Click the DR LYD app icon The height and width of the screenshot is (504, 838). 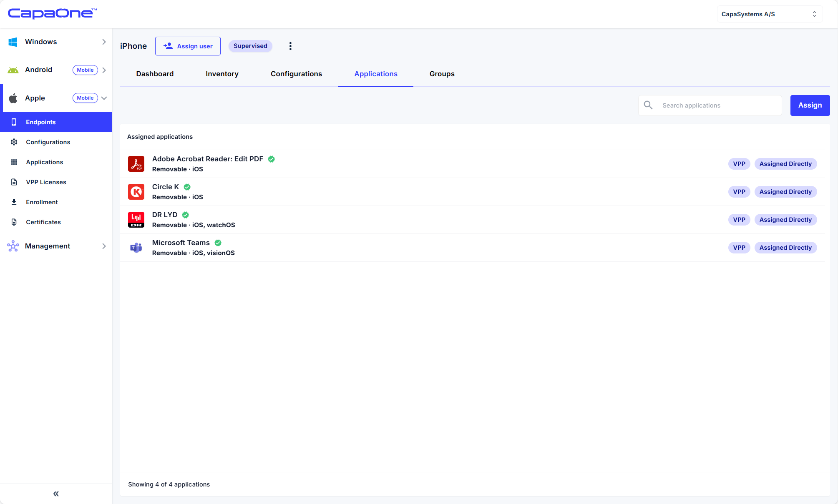click(x=136, y=220)
